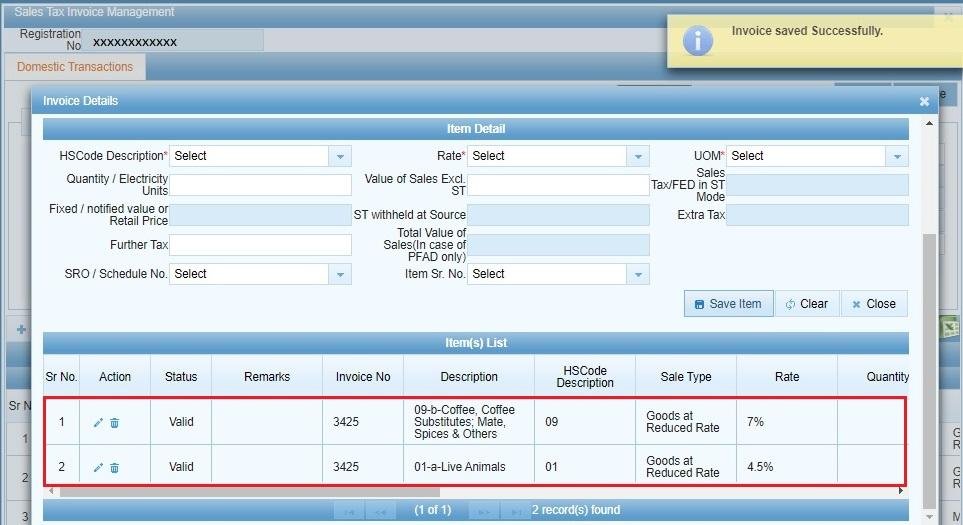Click the Invoice No column header
The height and width of the screenshot is (525, 963).
pyautogui.click(x=363, y=376)
